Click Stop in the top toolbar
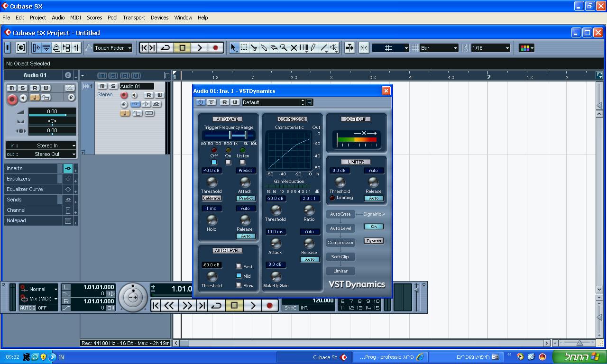Viewport: 607px width, 364px height. tap(183, 48)
